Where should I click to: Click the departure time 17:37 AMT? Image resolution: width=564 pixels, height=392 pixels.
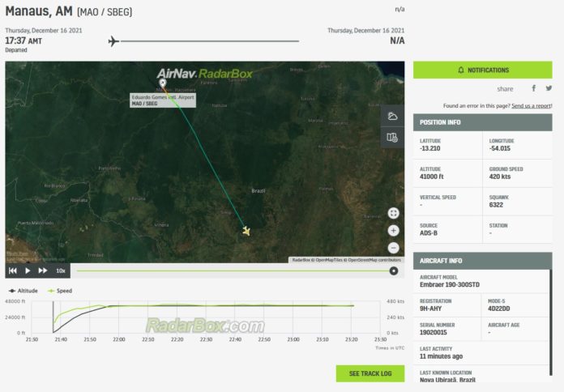(23, 40)
